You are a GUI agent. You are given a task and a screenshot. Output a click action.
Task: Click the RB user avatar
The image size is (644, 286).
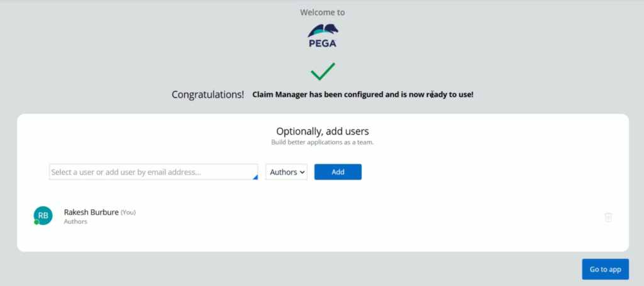43,216
